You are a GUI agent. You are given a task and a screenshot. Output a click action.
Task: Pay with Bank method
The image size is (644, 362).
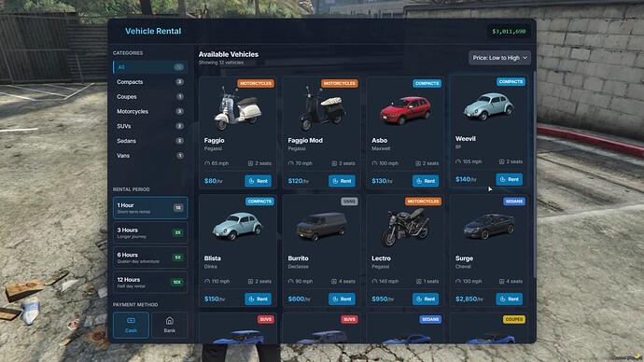tap(170, 325)
